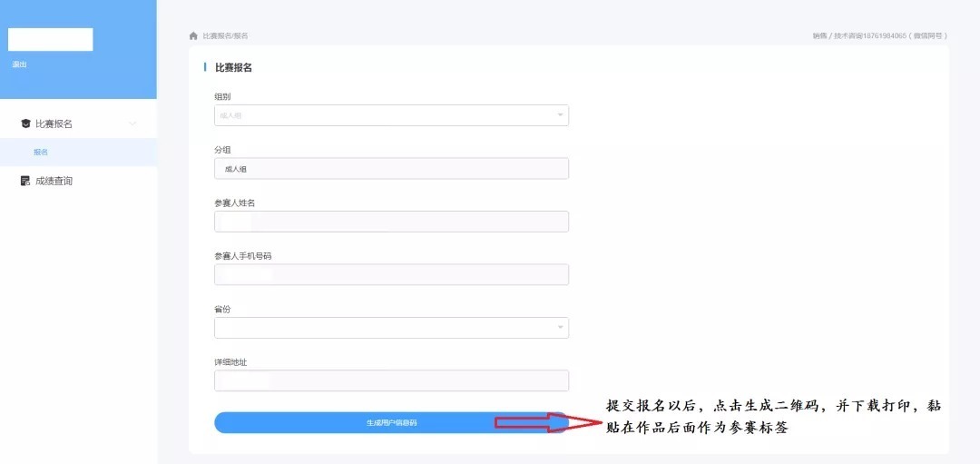
Task: Focus the 参赛人手机号码 input field
Action: tap(391, 274)
